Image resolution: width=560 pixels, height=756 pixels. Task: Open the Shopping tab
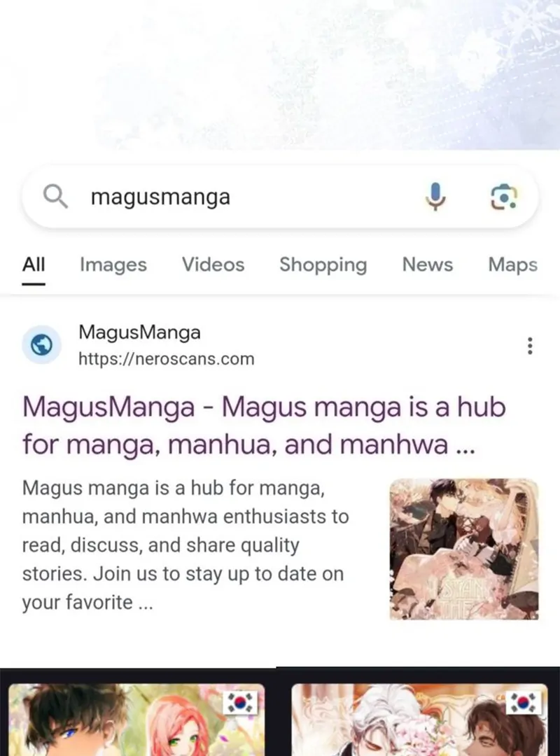pyautogui.click(x=323, y=265)
